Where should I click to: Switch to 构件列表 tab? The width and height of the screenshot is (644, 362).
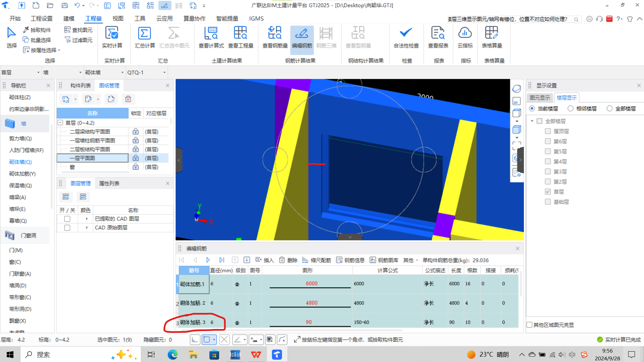point(80,85)
